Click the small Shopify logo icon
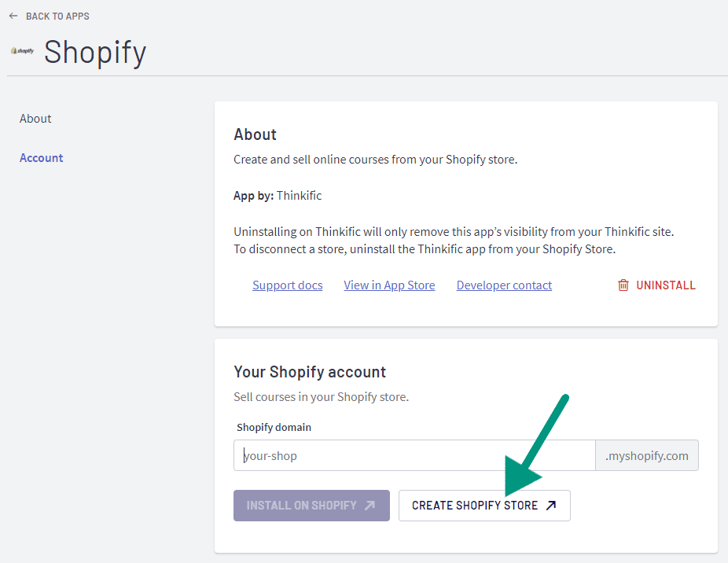Viewport: 728px width, 563px height. click(22, 51)
